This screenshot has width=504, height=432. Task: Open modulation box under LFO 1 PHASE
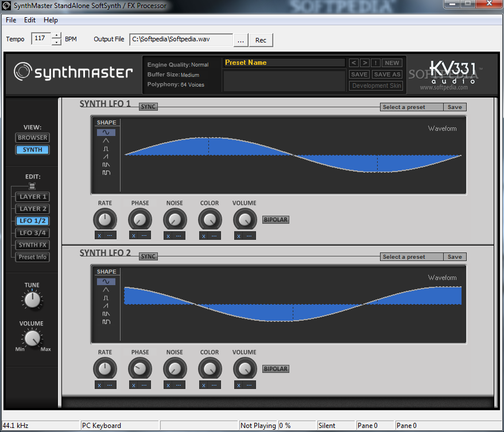tap(140, 235)
